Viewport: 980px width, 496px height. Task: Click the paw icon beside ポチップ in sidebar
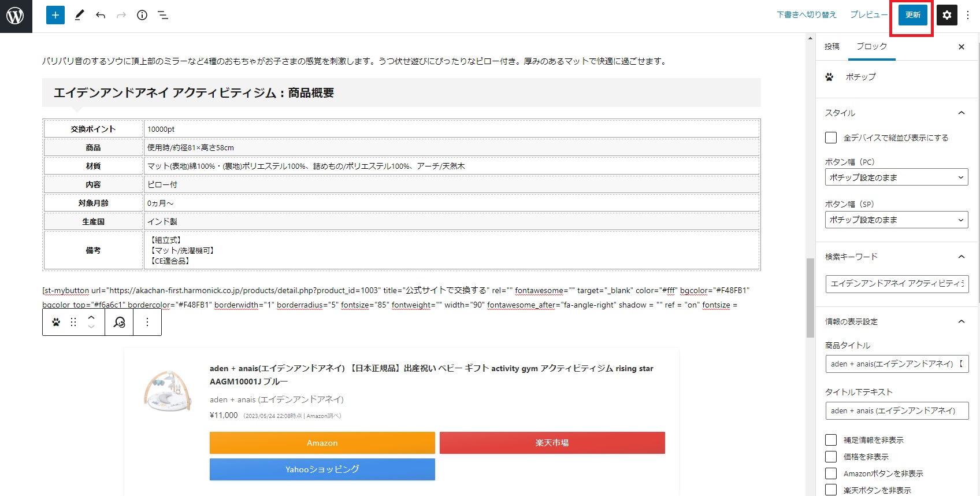pos(830,77)
